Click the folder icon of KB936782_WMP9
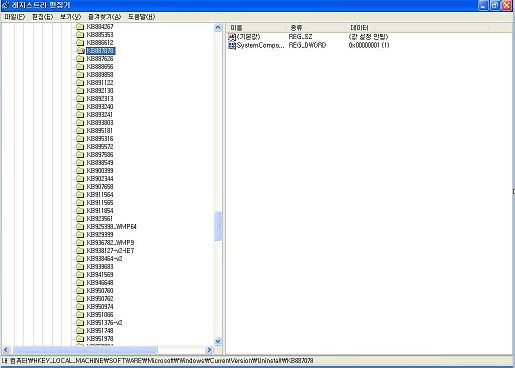Viewport: 515px width, 368px height. [x=80, y=243]
